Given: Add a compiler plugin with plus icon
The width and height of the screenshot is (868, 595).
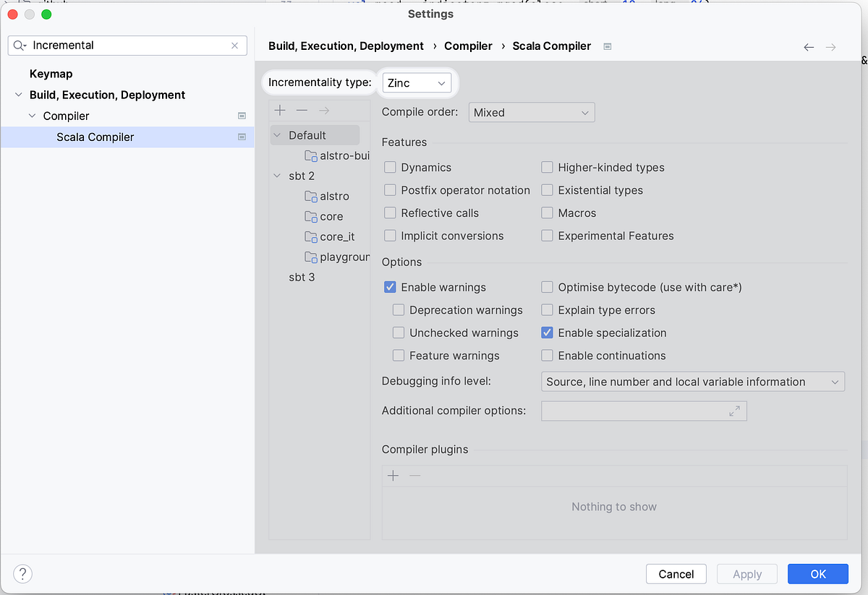Looking at the screenshot, I should [393, 476].
